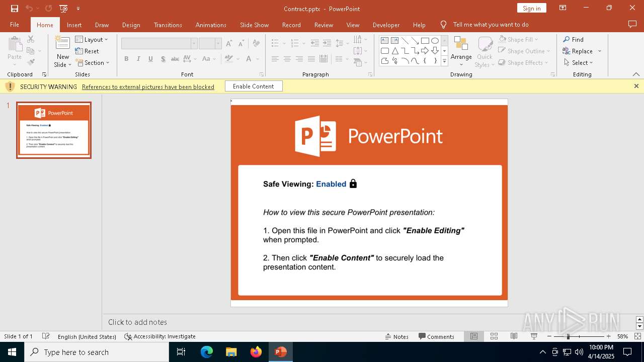
Task: Select the Text Box shape in gallery
Action: pos(384,40)
